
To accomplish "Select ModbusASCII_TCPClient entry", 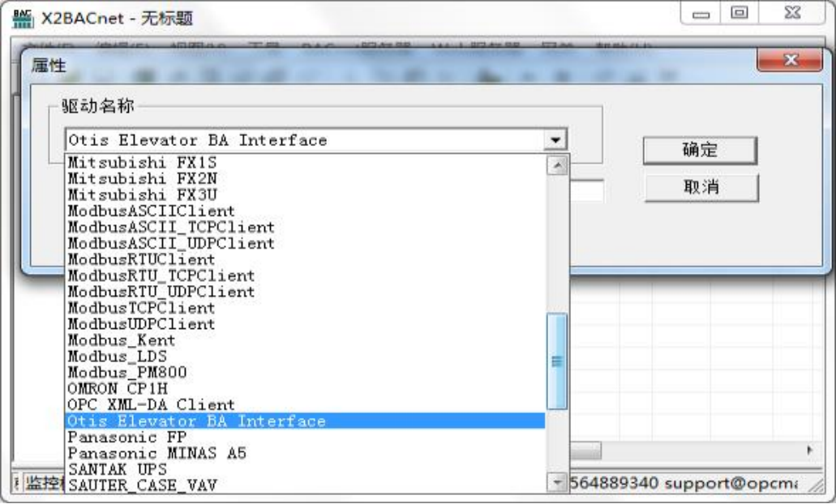I will point(305,227).
